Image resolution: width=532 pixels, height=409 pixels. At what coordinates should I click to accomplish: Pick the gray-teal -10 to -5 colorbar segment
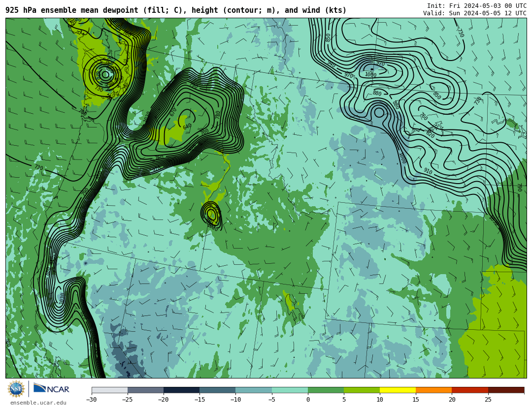[x=254, y=390]
